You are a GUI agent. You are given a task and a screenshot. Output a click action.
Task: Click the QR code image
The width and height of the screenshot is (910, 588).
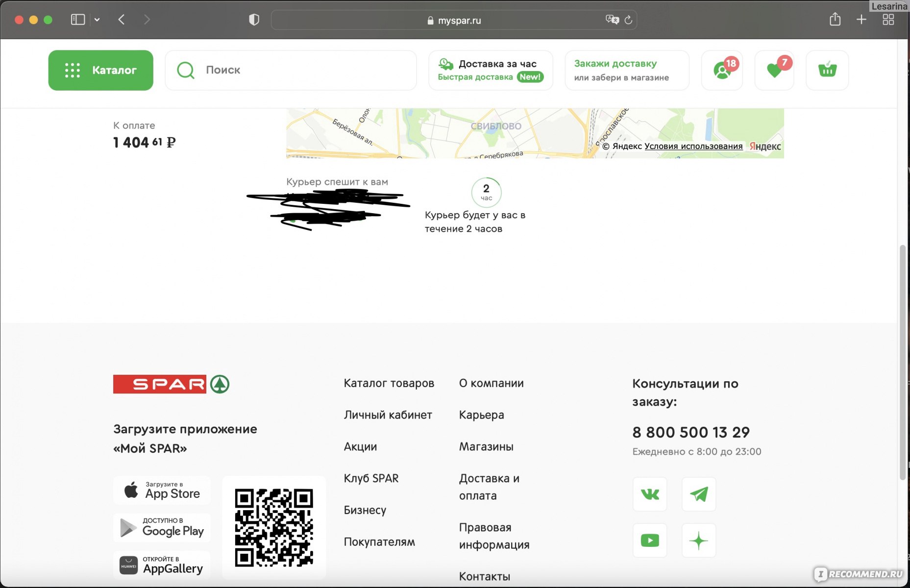pyautogui.click(x=274, y=528)
